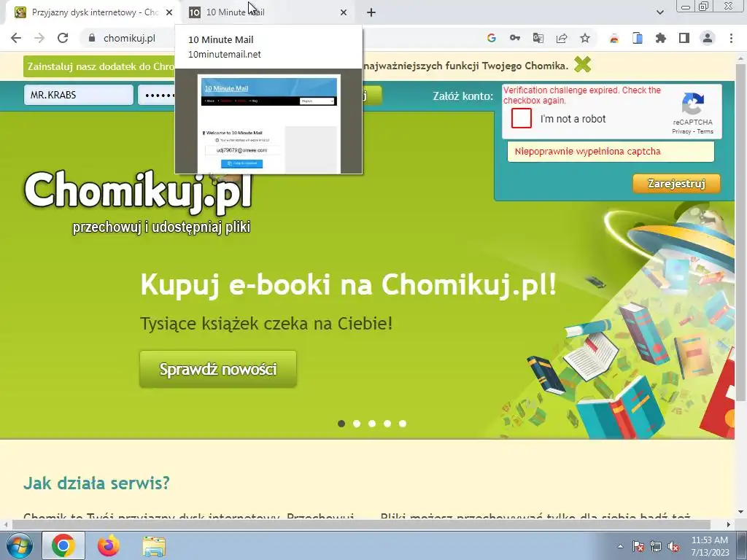Click the reCAPTCHA Privacy link
This screenshot has width=747, height=560.
tap(681, 131)
